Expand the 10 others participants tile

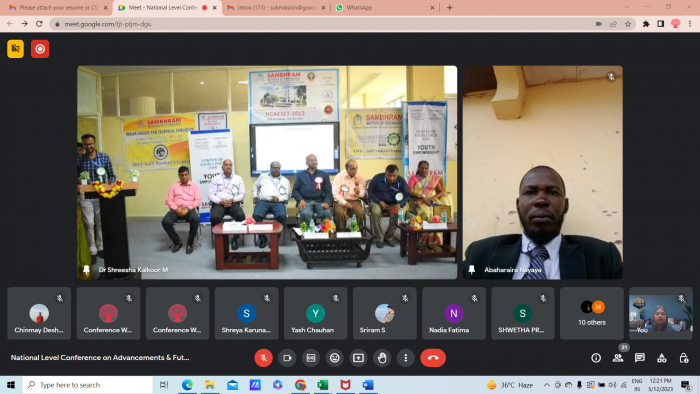coord(592,314)
